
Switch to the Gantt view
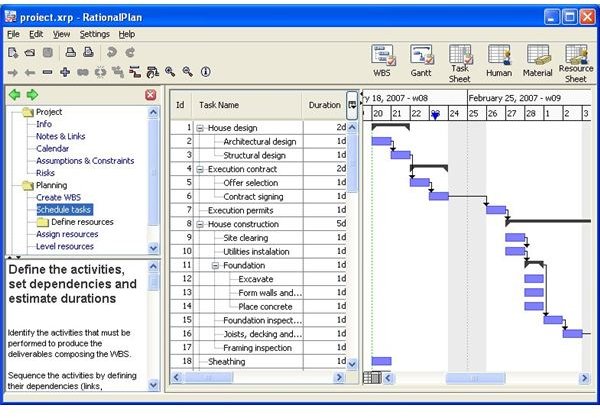[421, 60]
